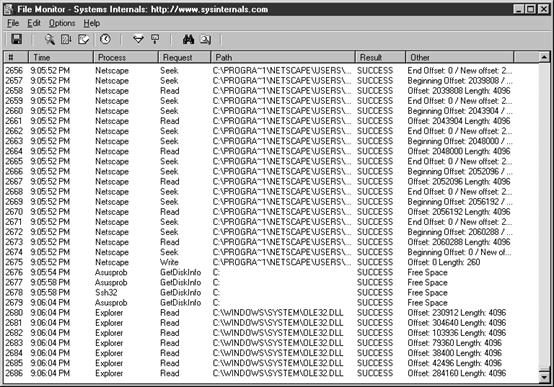Select 'Offset: 79360 Length: 4096' entry
Image resolution: width=554 pixels, height=387 pixels.
[x=454, y=343]
